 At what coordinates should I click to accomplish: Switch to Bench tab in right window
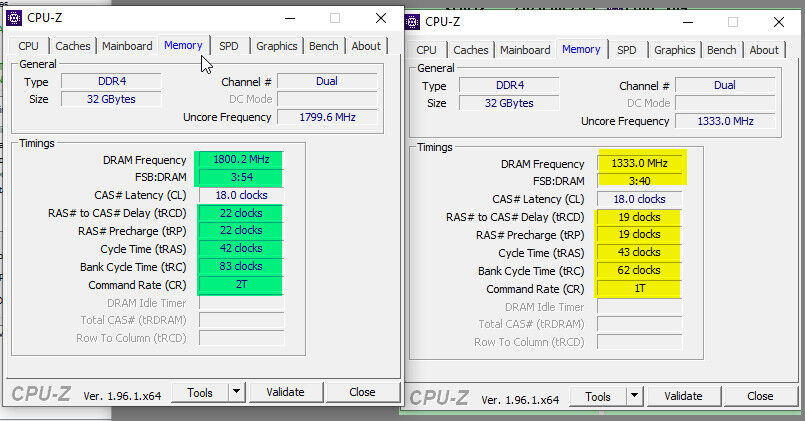pyautogui.click(x=721, y=50)
